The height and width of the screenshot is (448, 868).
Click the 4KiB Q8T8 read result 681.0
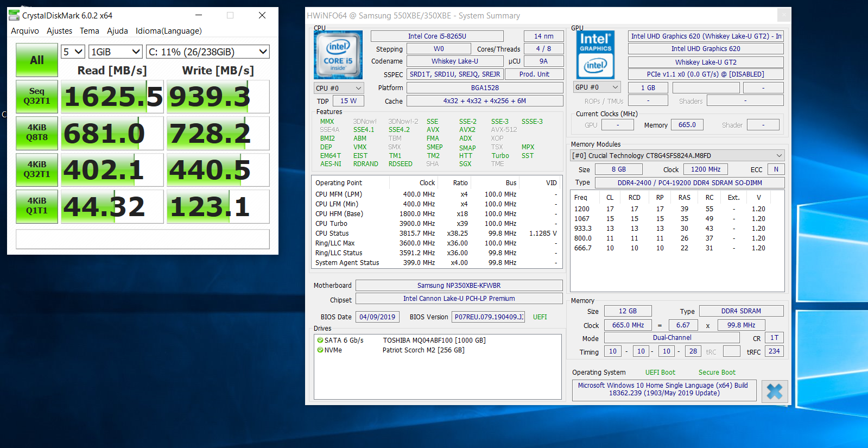pyautogui.click(x=112, y=133)
